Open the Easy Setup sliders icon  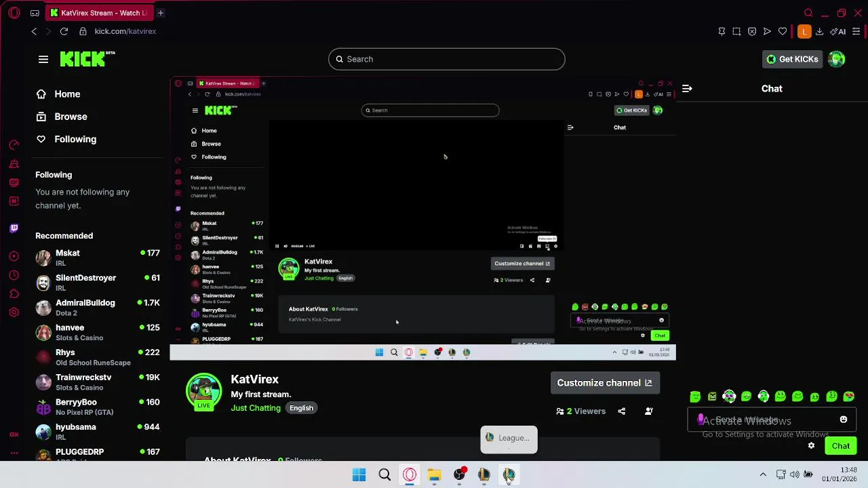(x=856, y=31)
